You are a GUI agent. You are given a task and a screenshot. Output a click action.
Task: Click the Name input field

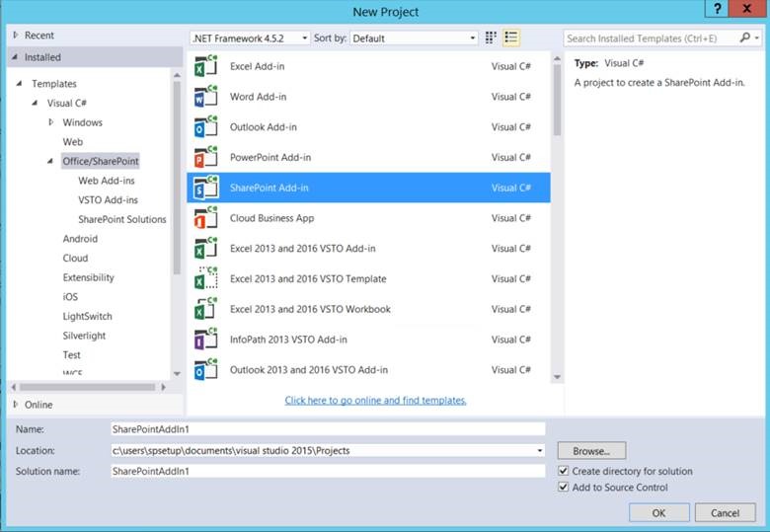point(328,429)
